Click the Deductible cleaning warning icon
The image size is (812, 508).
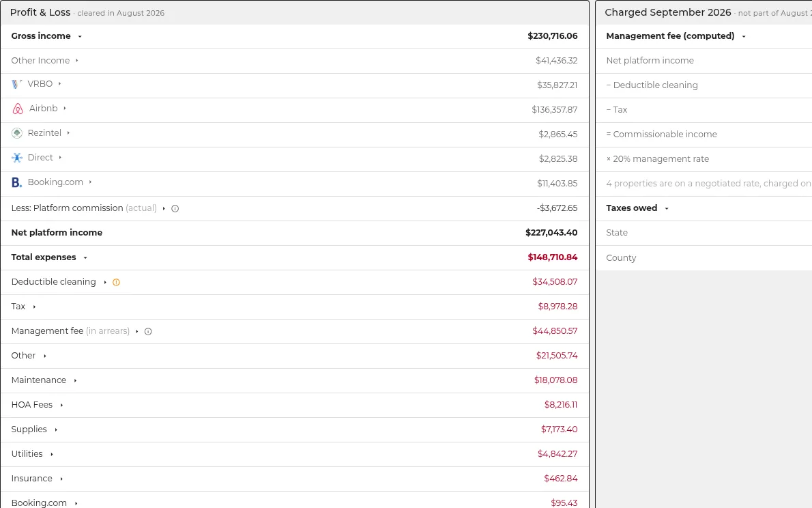coord(116,283)
